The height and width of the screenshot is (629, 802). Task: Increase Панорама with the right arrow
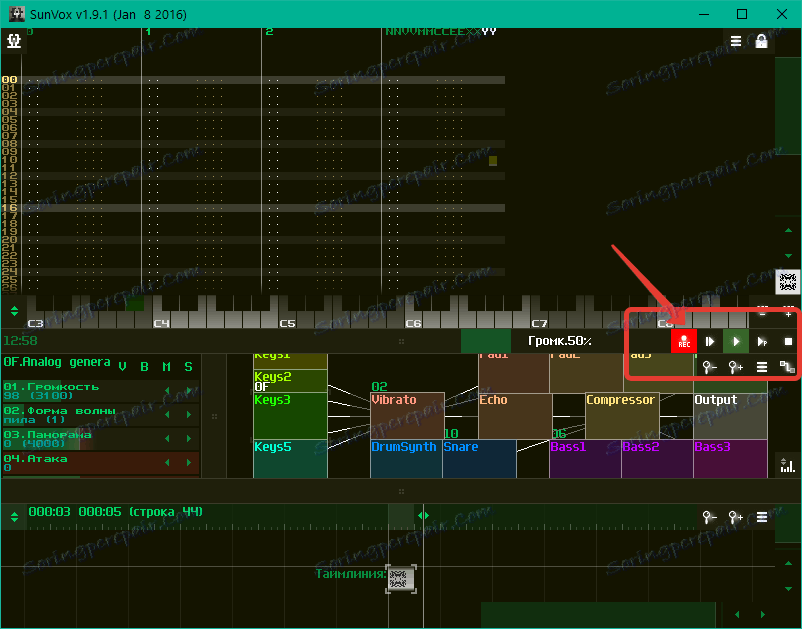coord(189,439)
